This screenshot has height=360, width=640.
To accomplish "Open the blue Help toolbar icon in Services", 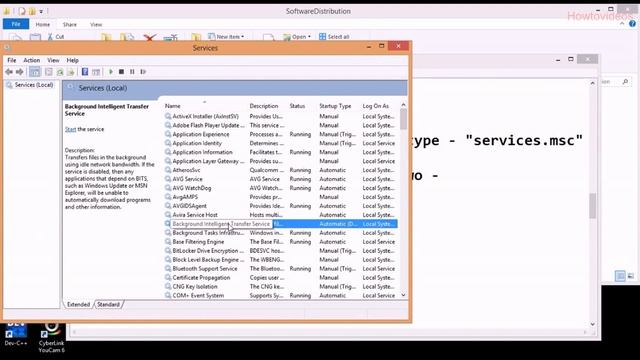I will [x=85, y=72].
